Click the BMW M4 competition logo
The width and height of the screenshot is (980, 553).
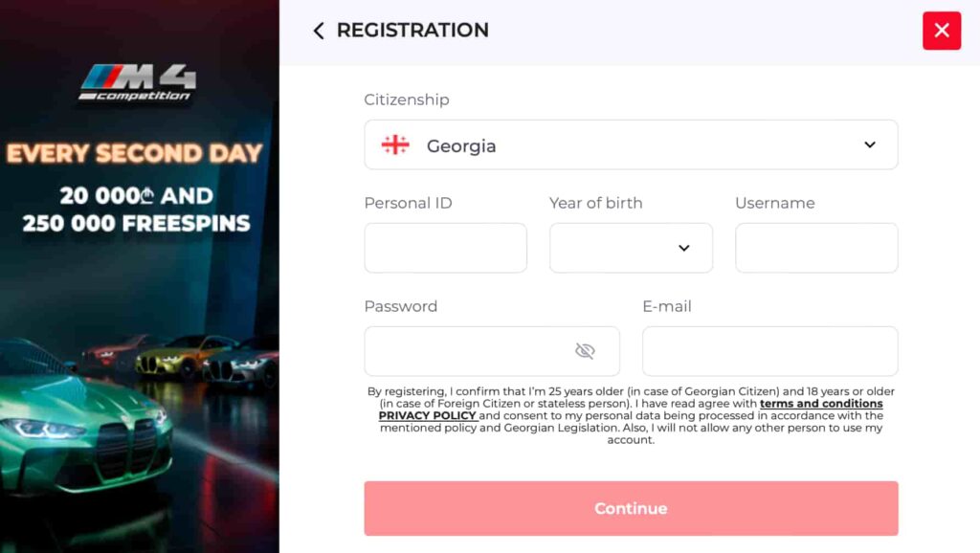(x=137, y=82)
